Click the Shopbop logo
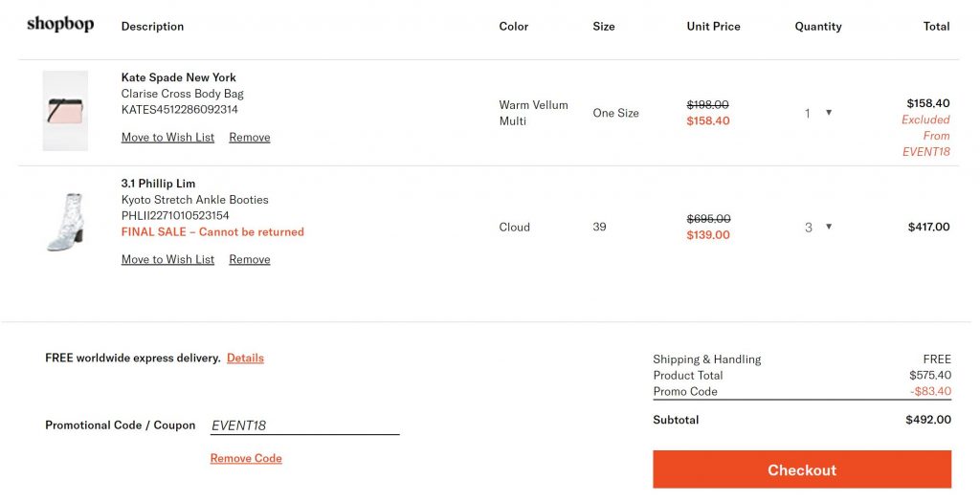The image size is (980, 501). (x=60, y=25)
